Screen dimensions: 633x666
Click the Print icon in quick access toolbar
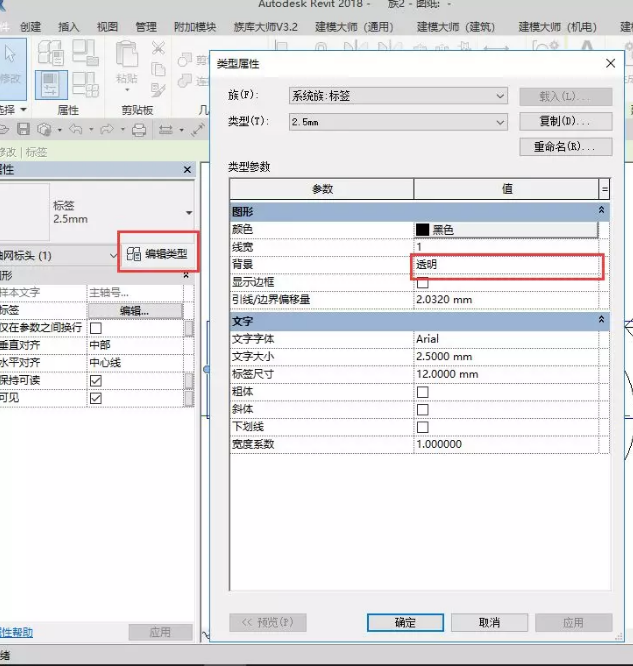139,130
